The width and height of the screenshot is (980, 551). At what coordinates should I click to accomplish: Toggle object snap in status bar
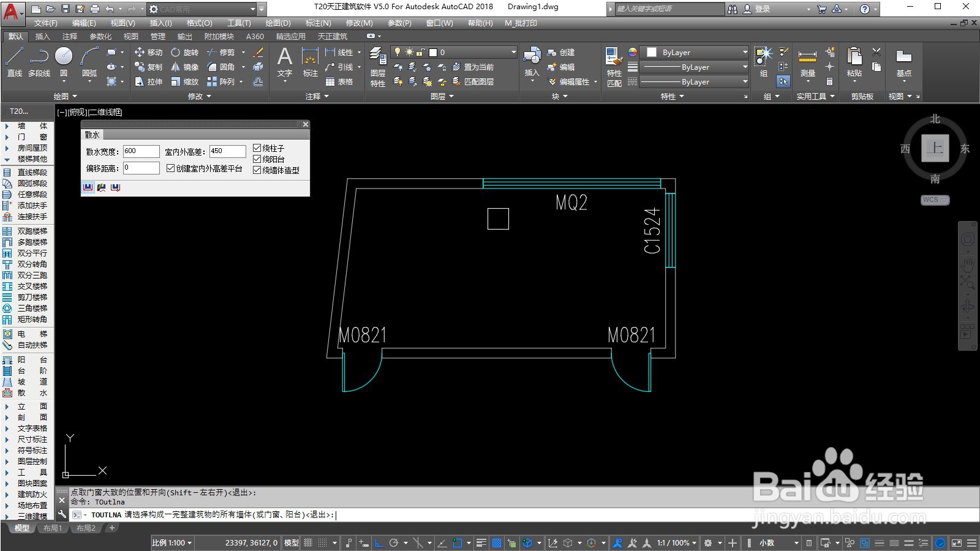[458, 542]
